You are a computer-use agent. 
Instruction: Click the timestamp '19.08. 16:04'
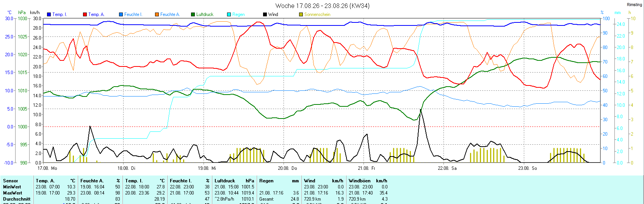(92, 187)
